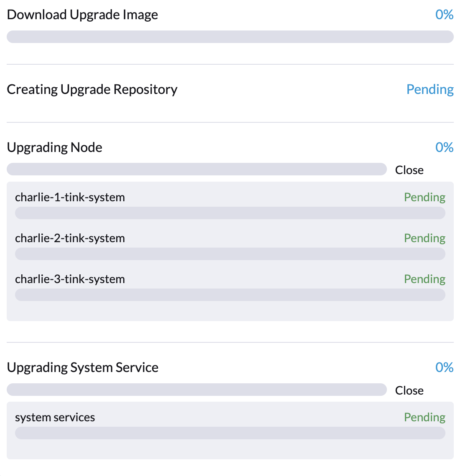Click the Upgrading System Service heading
Screen dimensions: 473x476
click(x=82, y=367)
